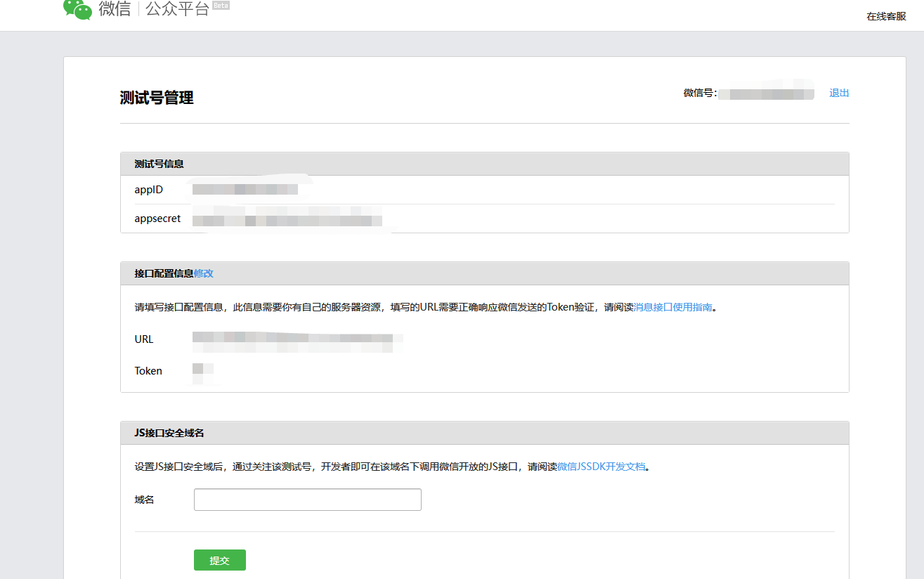This screenshot has width=924, height=579.
Task: Click the blurred 微信号 account value
Action: pyautogui.click(x=765, y=93)
